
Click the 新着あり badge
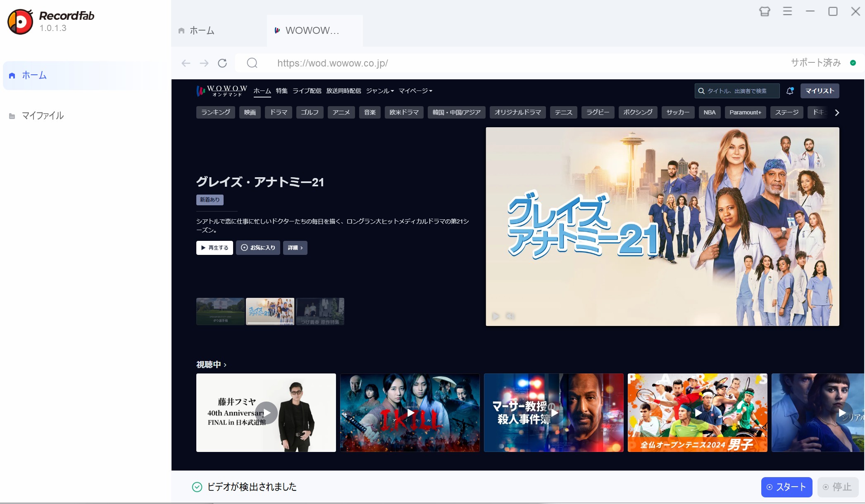coord(210,200)
